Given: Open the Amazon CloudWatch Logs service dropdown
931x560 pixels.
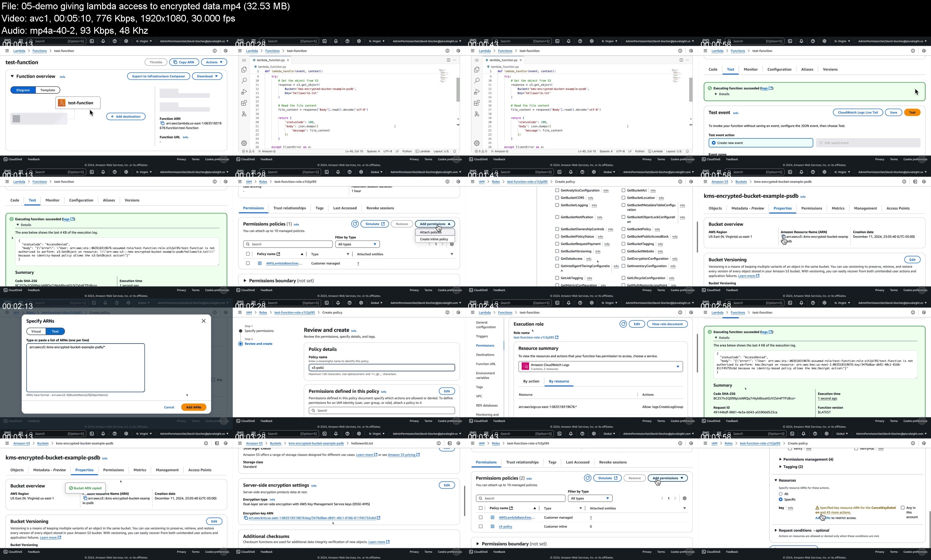Looking at the screenshot, I should point(600,366).
